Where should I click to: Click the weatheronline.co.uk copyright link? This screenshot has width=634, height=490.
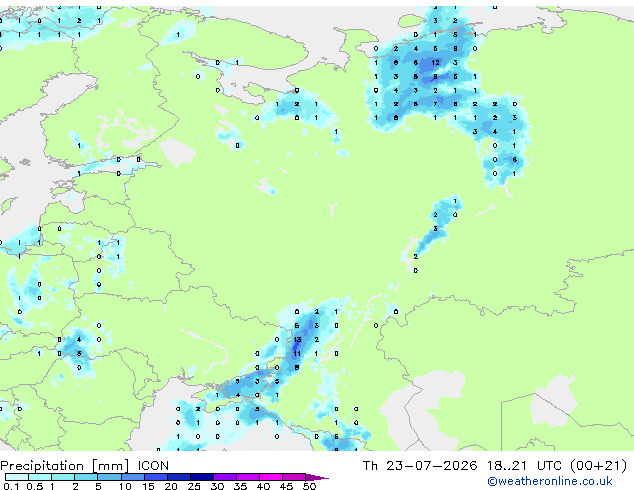click(550, 481)
